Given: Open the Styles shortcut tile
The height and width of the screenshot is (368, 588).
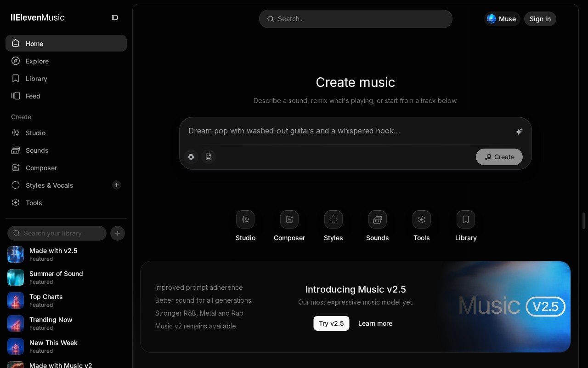Looking at the screenshot, I should [x=334, y=219].
